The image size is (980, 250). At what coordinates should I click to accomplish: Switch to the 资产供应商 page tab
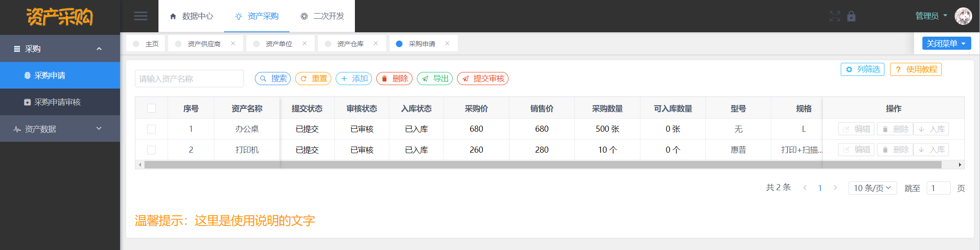pos(204,44)
